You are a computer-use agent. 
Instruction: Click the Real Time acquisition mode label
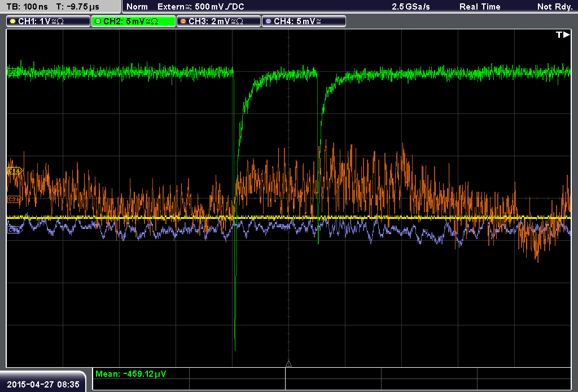pos(480,7)
